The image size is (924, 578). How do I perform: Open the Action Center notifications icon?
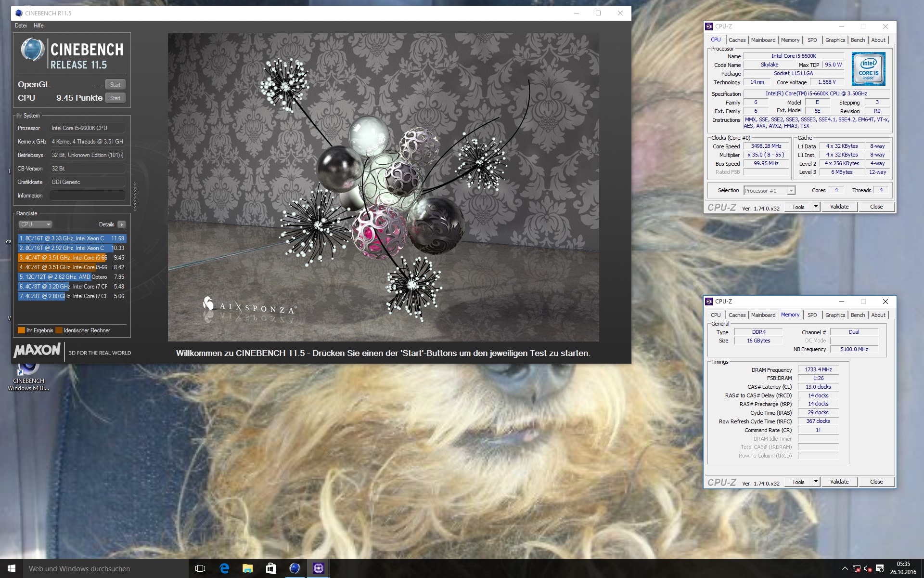click(x=880, y=569)
